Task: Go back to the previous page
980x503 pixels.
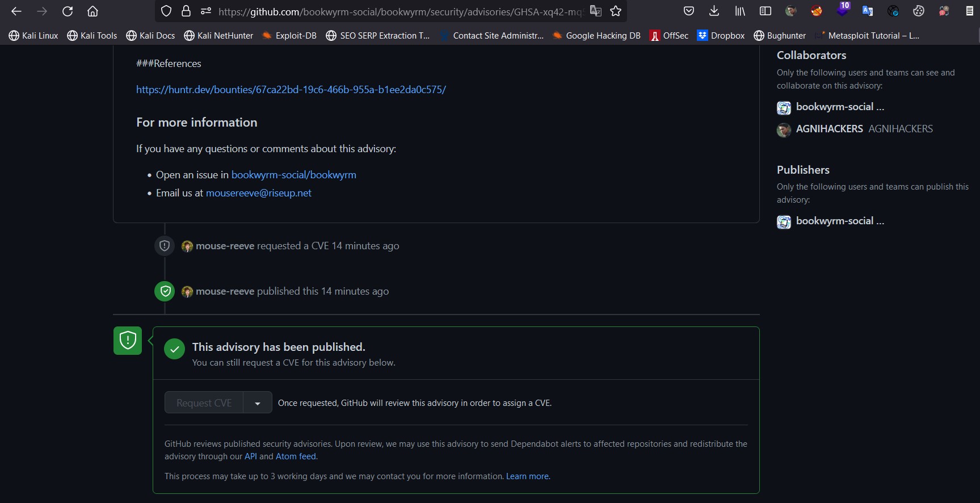Action: 16,11
